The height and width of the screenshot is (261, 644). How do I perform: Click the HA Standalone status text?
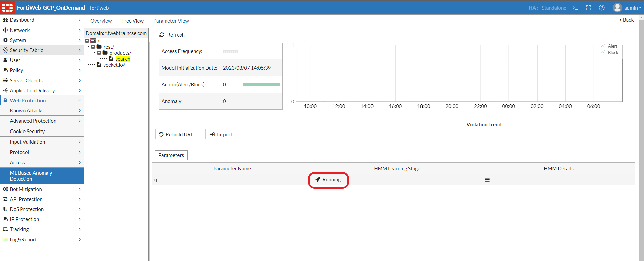pyautogui.click(x=547, y=8)
